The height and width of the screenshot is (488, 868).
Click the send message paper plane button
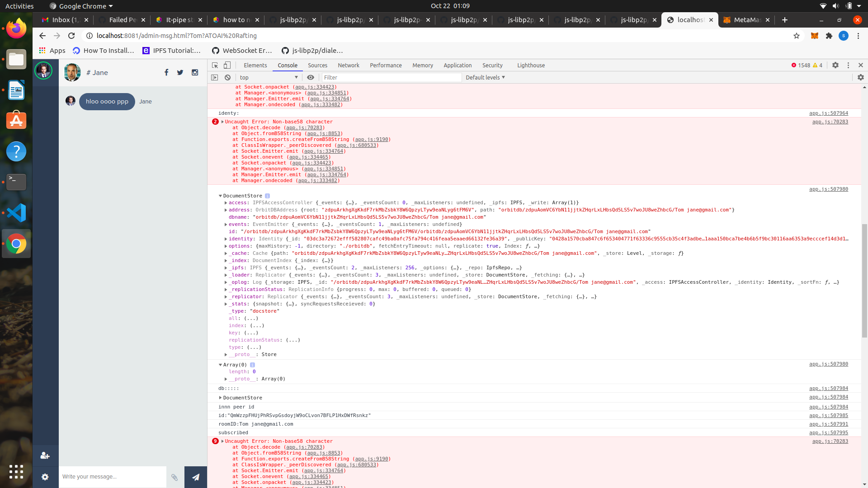(196, 477)
